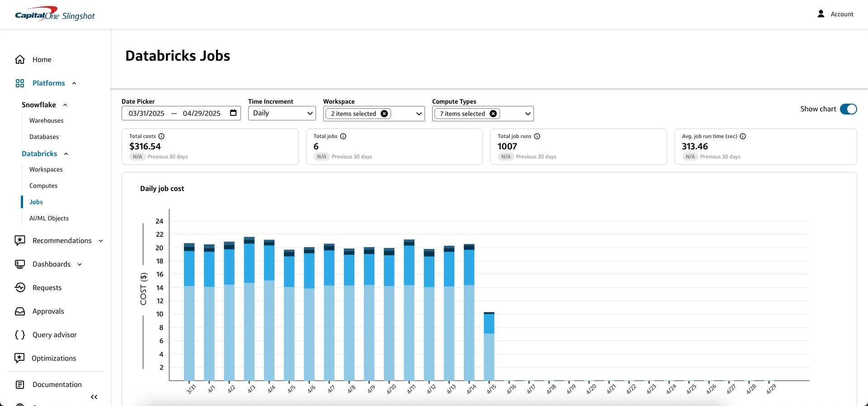Click the 4/3 bar in chart
The height and width of the screenshot is (406, 868).
(x=249, y=309)
